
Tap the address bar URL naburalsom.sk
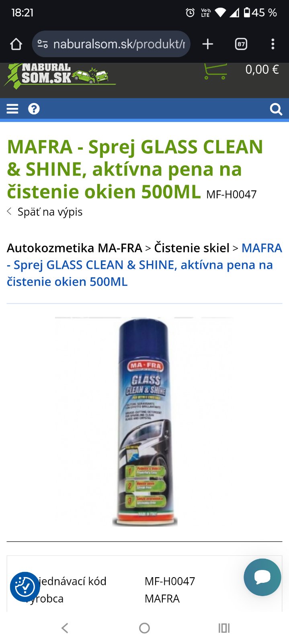coord(119,44)
